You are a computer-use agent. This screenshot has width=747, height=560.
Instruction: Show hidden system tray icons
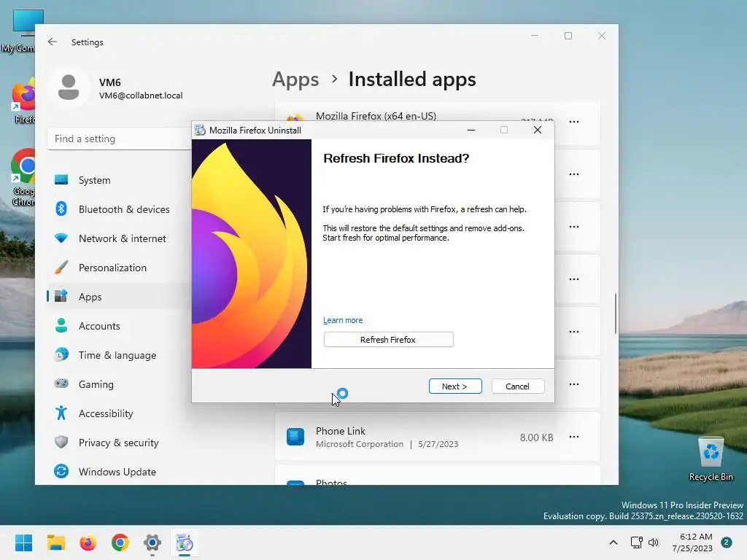click(x=613, y=542)
